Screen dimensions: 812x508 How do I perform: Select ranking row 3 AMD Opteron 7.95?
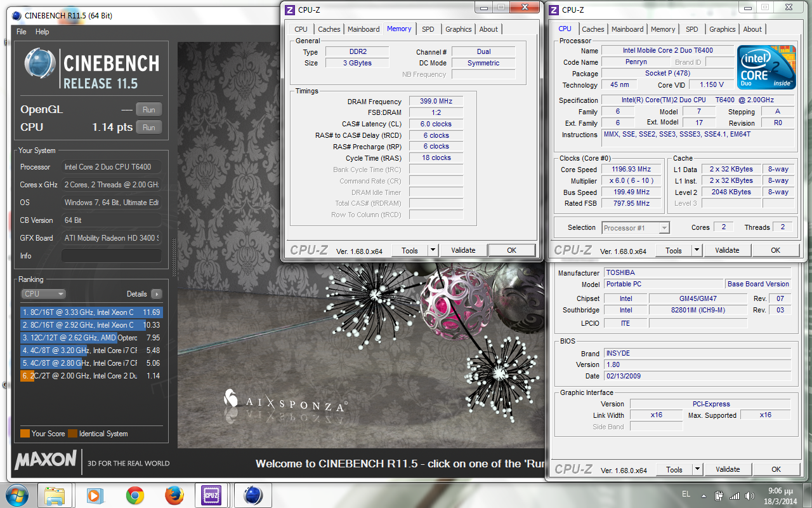point(91,338)
